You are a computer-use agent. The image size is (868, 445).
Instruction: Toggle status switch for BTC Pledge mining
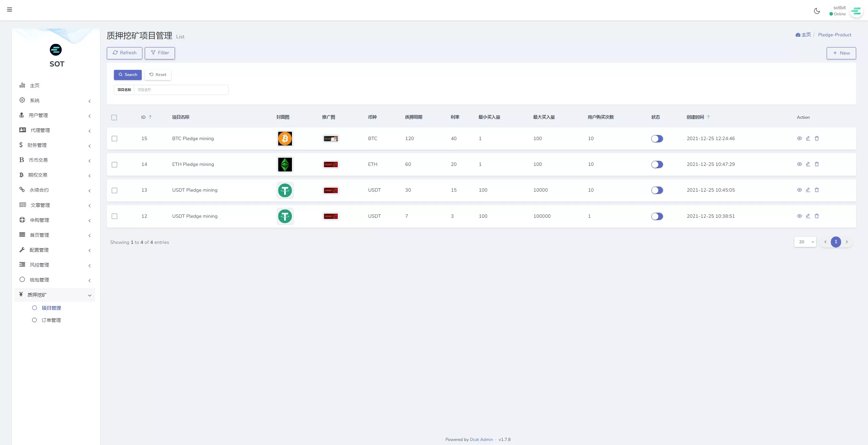pyautogui.click(x=657, y=139)
